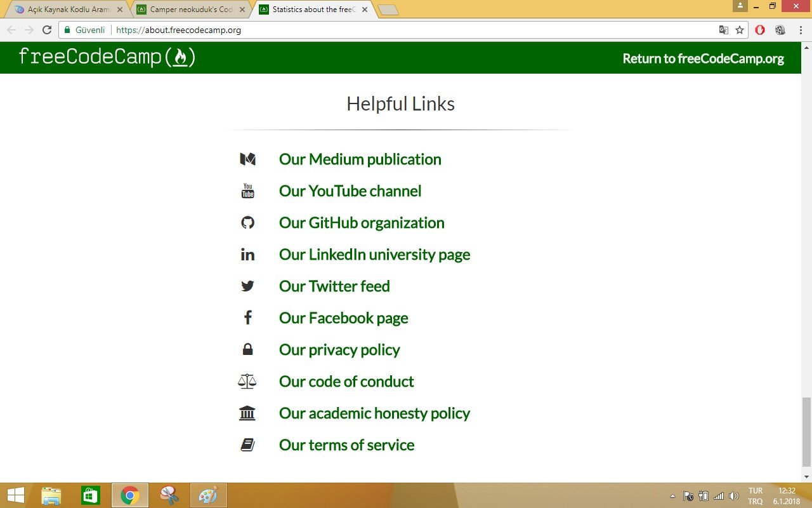Viewport: 812px width, 508px height.
Task: Click the LinkedIn logo icon
Action: 247,255
